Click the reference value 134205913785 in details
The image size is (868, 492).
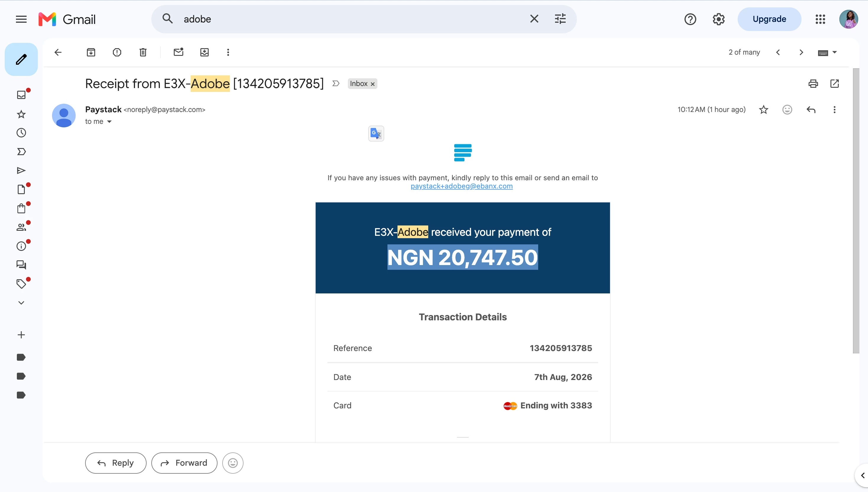561,348
